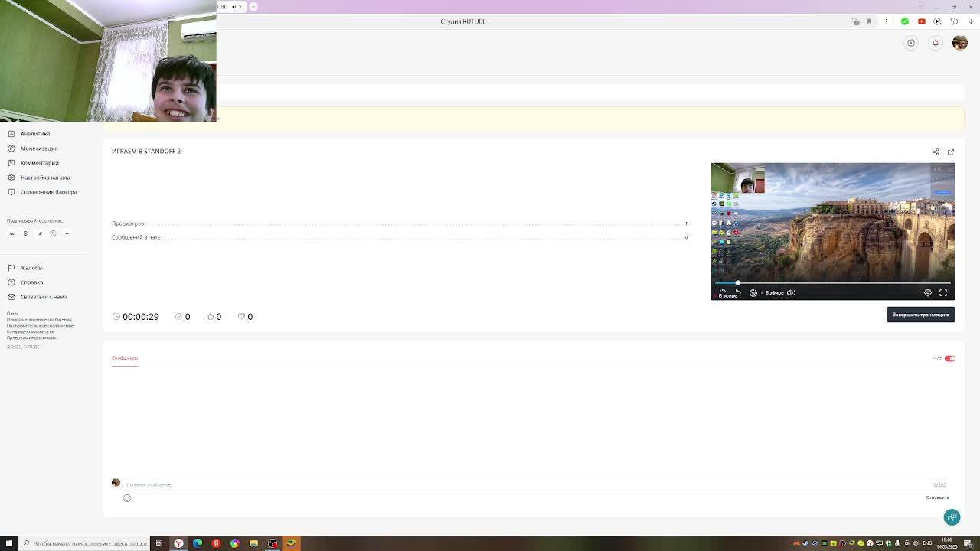Click the dislikes counter icon
This screenshot has width=980, height=551.
coord(241,317)
